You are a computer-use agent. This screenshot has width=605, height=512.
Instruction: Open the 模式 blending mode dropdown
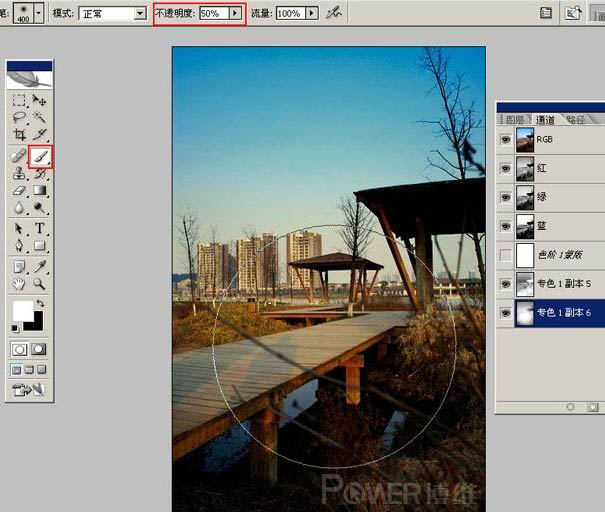[140, 14]
